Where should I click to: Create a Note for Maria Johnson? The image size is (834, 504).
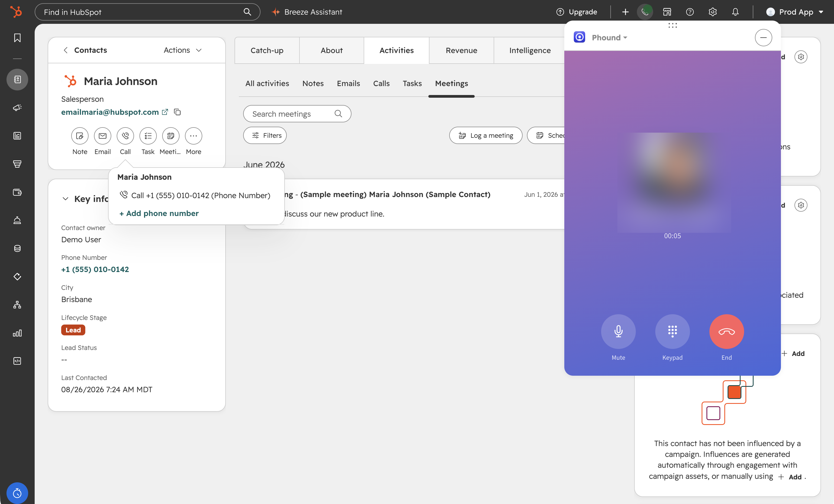80,136
